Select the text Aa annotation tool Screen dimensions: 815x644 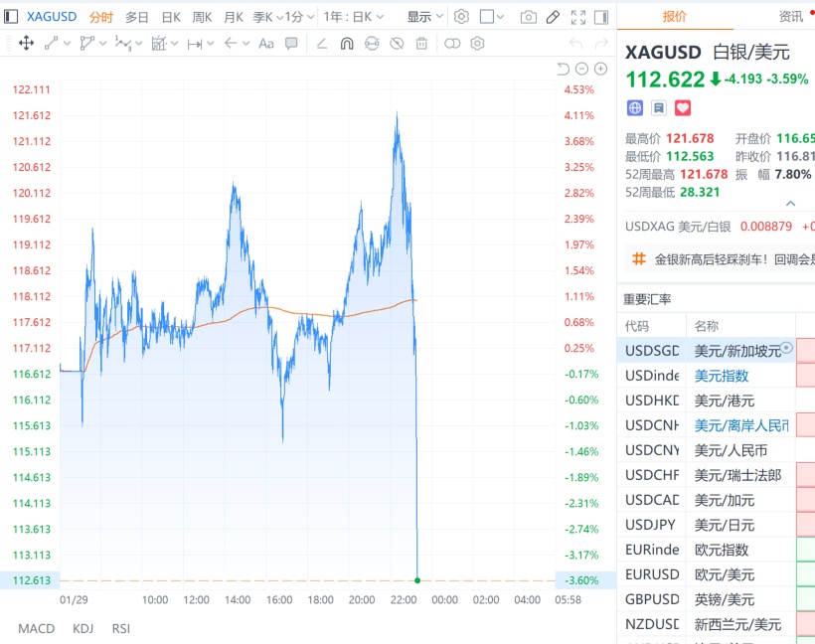265,43
